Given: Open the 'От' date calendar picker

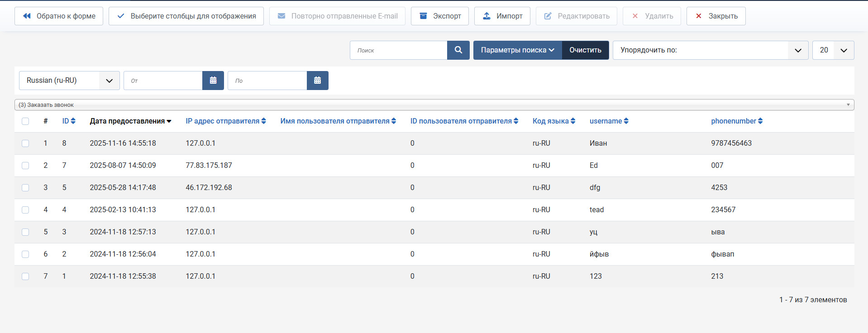Looking at the screenshot, I should pos(213,81).
